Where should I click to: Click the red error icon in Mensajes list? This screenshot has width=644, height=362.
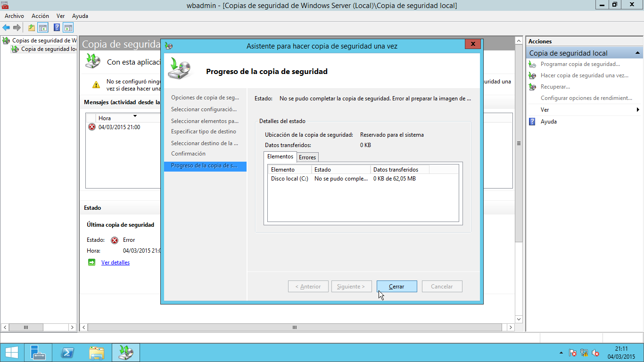click(92, 127)
